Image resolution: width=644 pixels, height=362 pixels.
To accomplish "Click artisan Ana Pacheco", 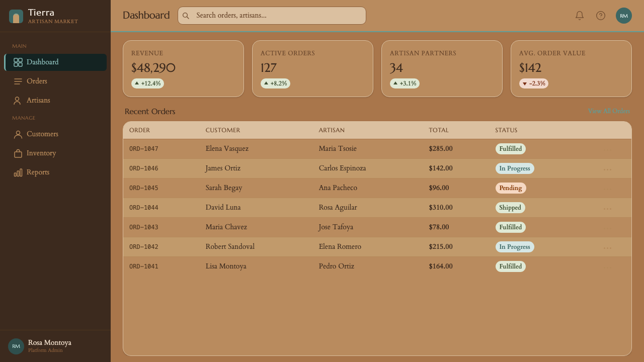I will (338, 188).
